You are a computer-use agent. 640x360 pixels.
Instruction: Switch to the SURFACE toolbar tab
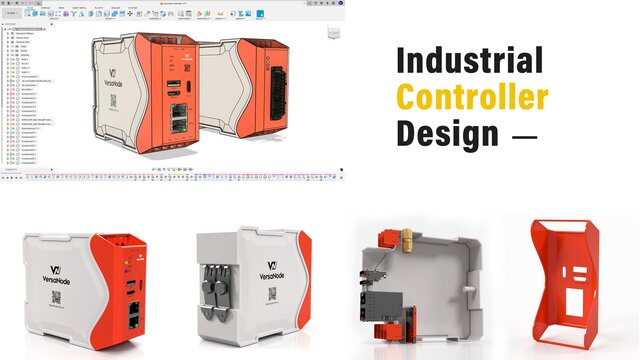[x=46, y=8]
